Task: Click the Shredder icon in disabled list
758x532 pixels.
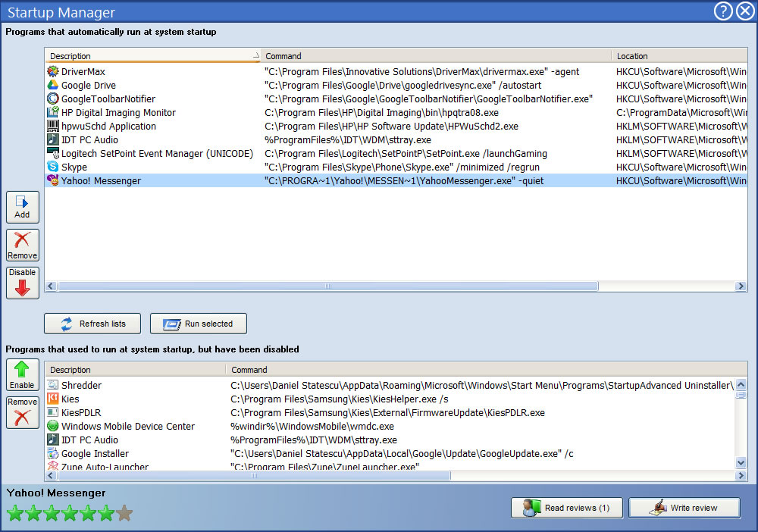Action: (x=53, y=385)
